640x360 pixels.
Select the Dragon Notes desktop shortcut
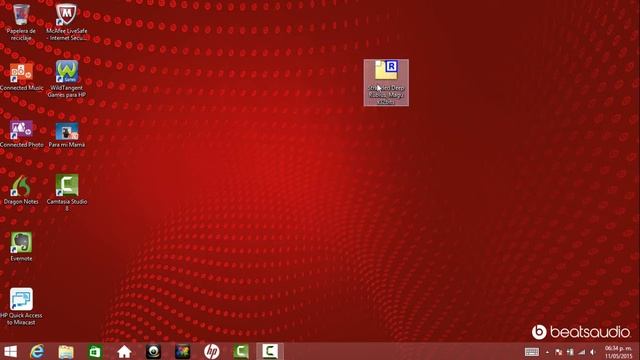point(21,190)
